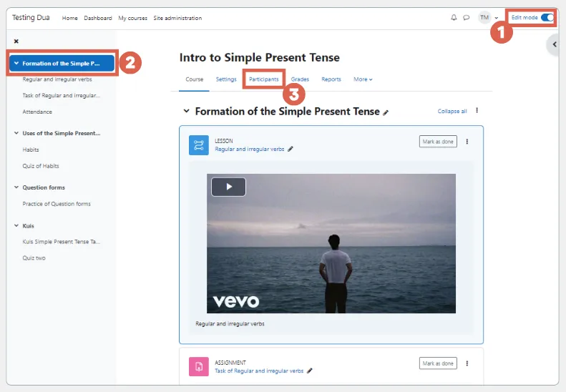Open three-dot menu for Lesson activity
This screenshot has height=392, width=566.
point(467,142)
